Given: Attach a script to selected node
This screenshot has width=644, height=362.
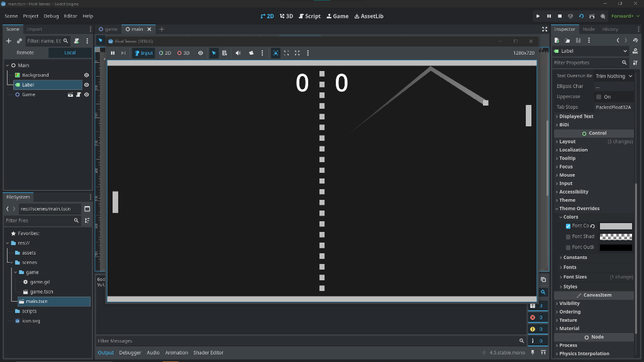Looking at the screenshot, I should pos(75,41).
